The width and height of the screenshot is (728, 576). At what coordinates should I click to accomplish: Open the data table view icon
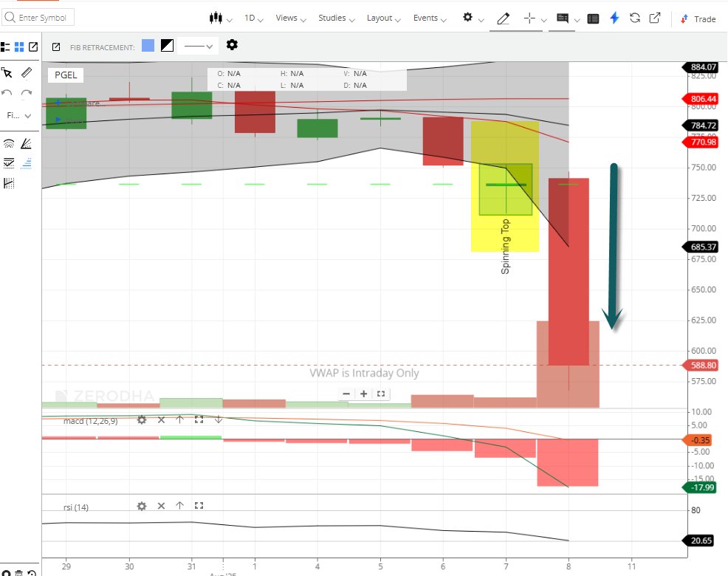point(593,18)
